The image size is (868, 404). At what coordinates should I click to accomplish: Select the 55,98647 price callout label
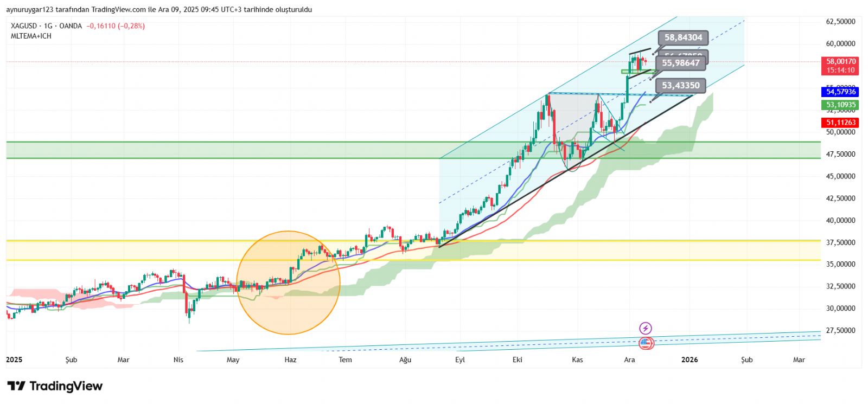680,63
